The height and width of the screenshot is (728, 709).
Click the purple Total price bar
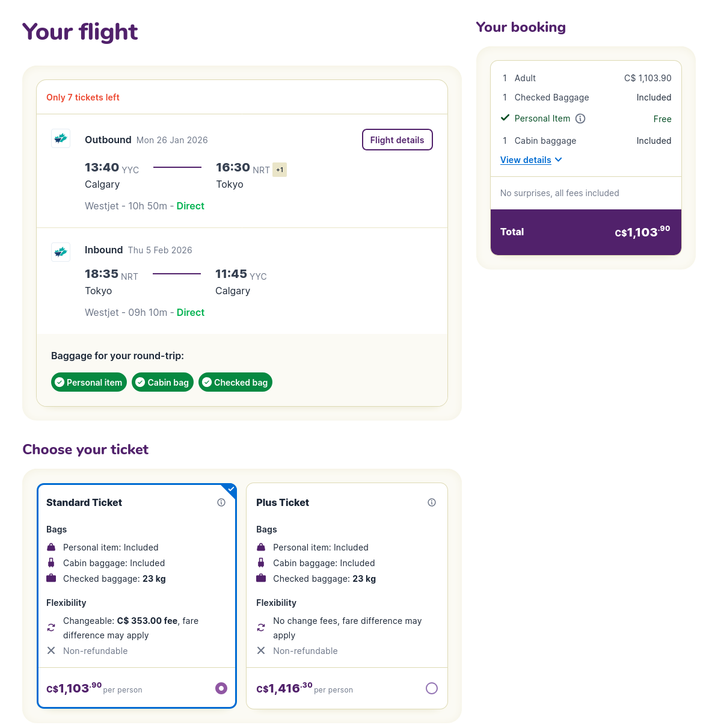585,232
